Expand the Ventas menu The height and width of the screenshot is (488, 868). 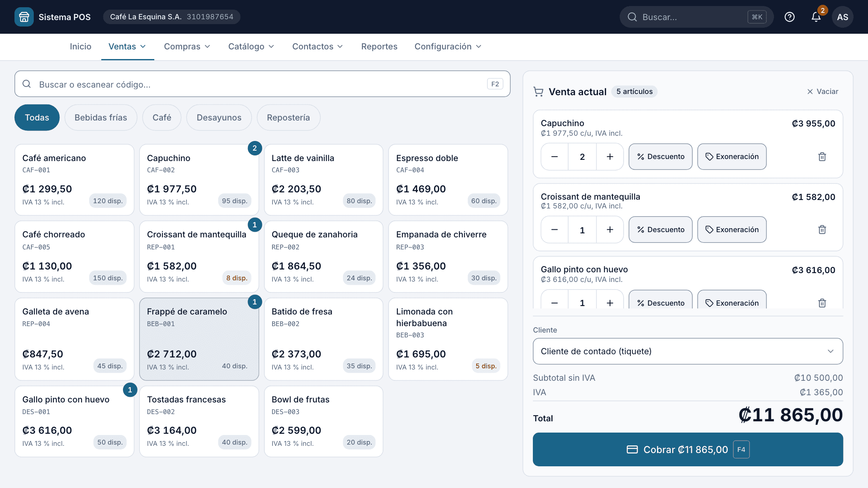[127, 47]
